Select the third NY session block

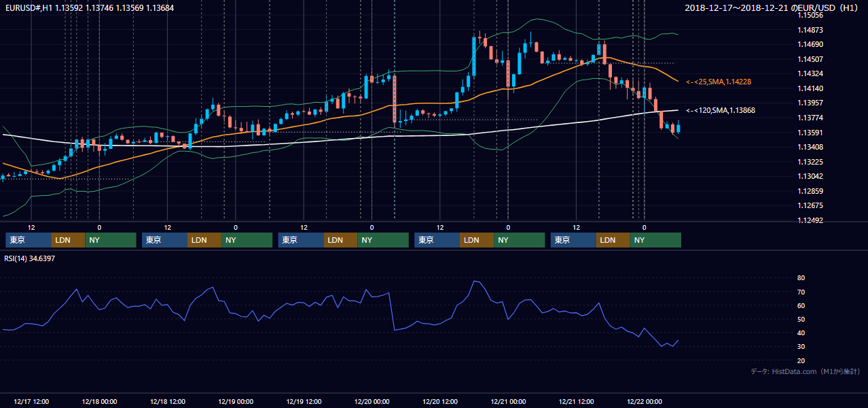(383, 240)
